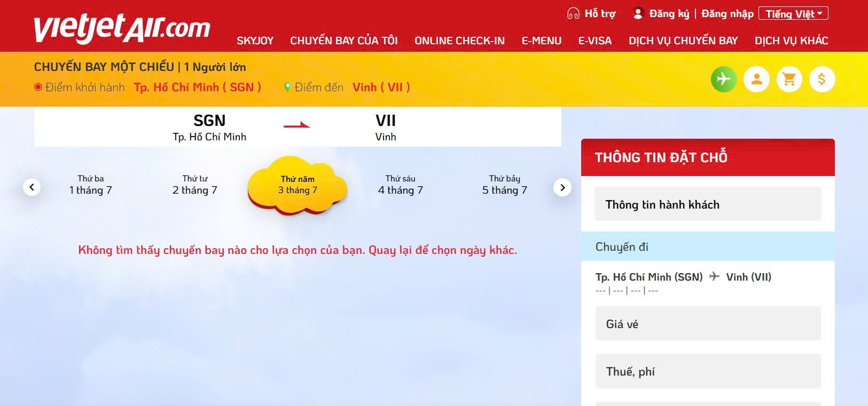Click the THÔNG TIN ĐẶT CHỖ header
Image resolution: width=868 pixels, height=406 pixels.
click(708, 157)
